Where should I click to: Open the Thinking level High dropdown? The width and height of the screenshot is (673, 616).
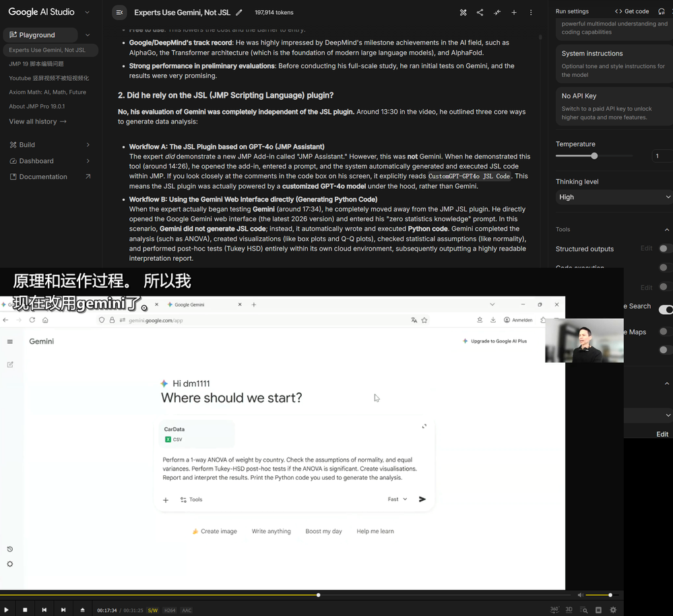point(614,197)
